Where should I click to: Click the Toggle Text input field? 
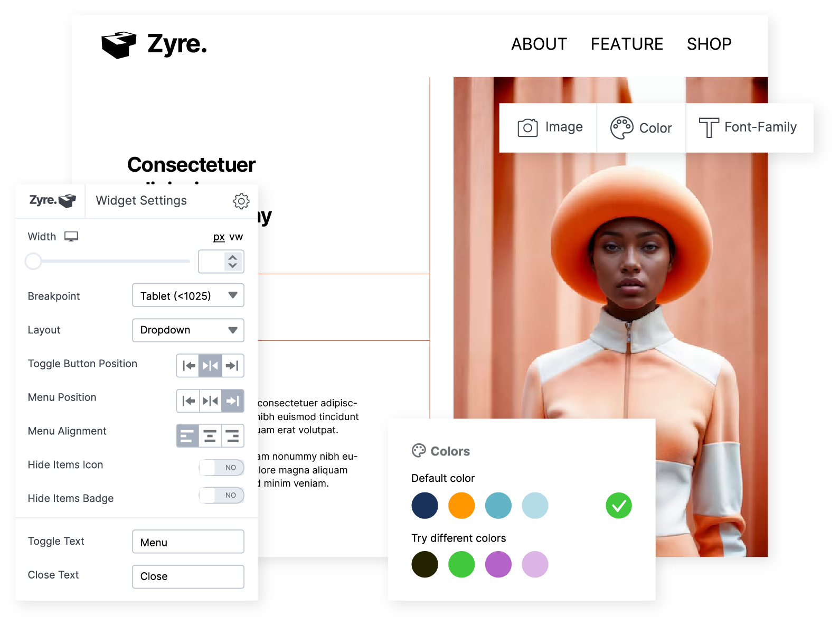[x=188, y=542]
